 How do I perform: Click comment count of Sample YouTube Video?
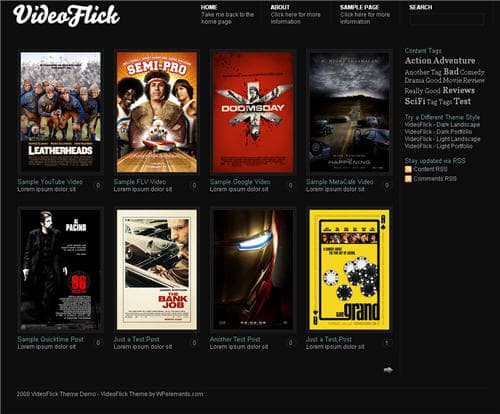click(98, 185)
